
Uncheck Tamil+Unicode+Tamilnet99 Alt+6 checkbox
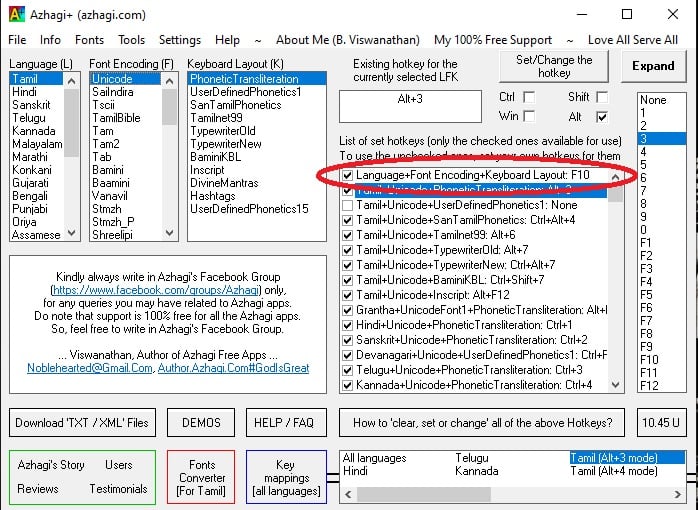coord(347,235)
